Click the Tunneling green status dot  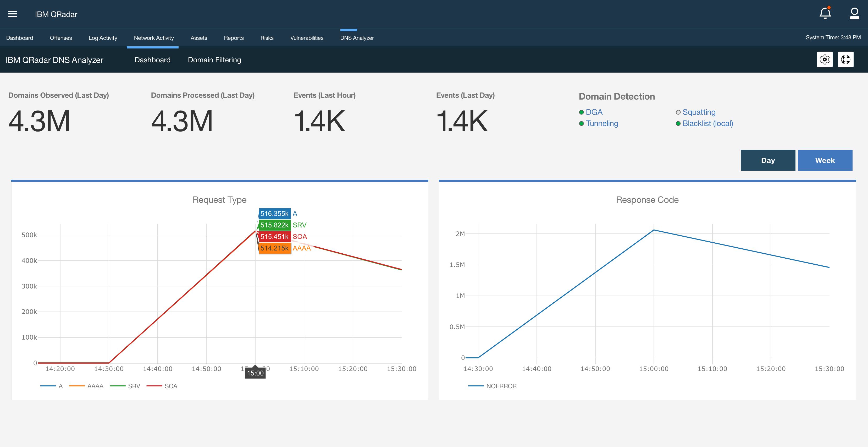click(x=581, y=124)
